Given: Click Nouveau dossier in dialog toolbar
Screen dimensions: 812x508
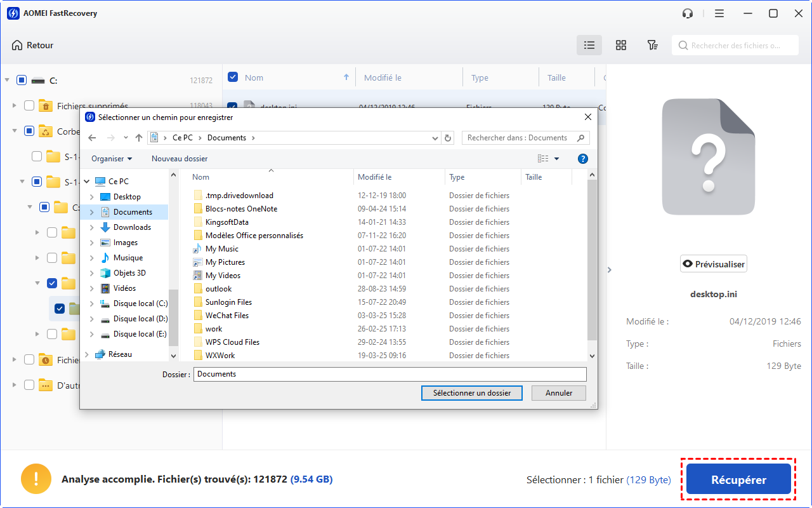Looking at the screenshot, I should 180,159.
